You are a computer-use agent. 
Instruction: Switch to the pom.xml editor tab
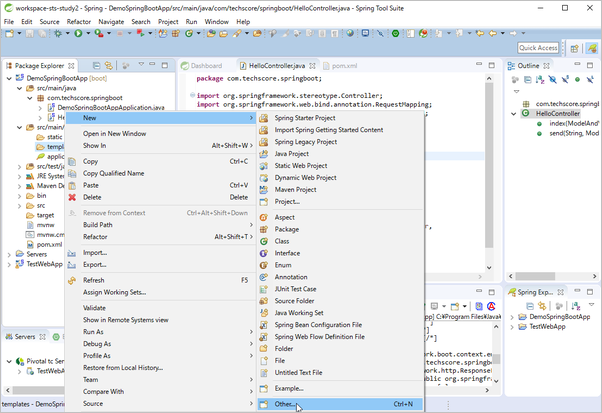coord(343,65)
